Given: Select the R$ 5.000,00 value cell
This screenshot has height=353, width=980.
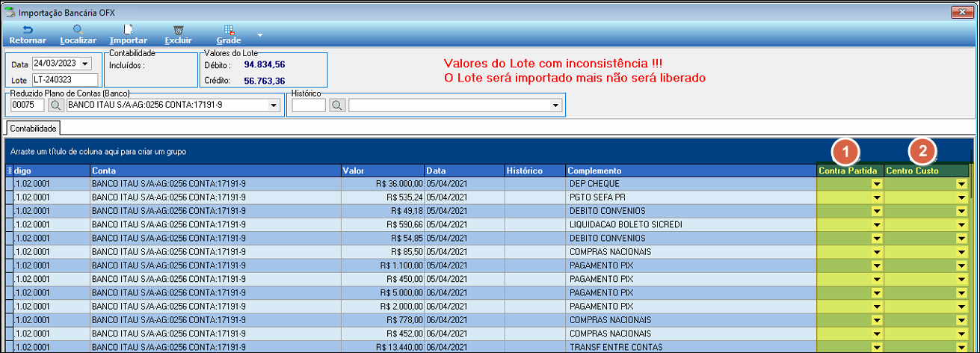Looking at the screenshot, I should coord(382,292).
